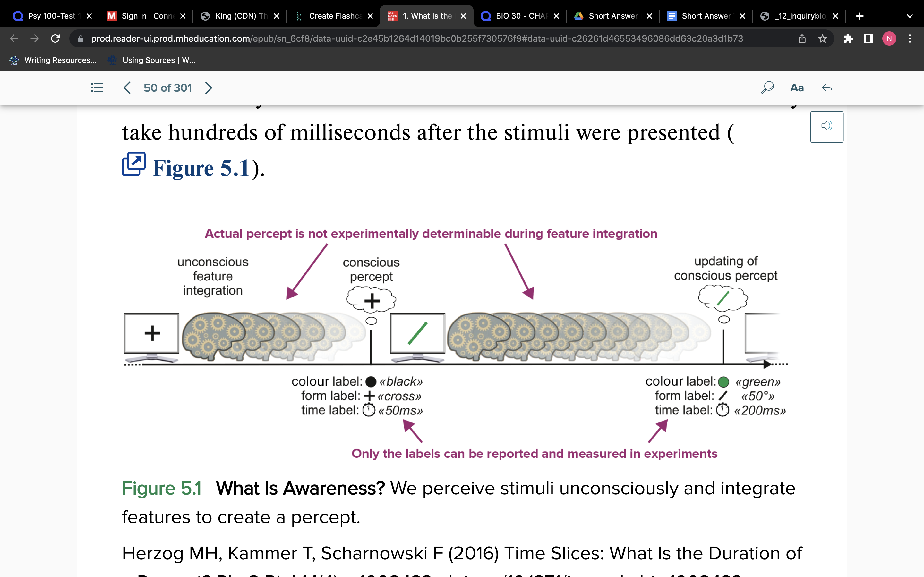The image size is (924, 577).
Task: Click the padlock site security icon
Action: tap(81, 38)
